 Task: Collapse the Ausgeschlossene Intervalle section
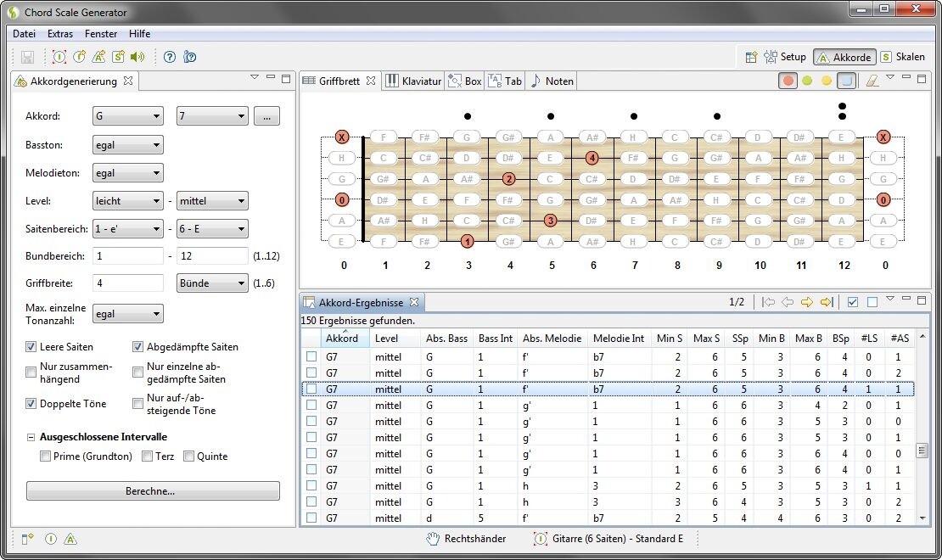tap(31, 436)
